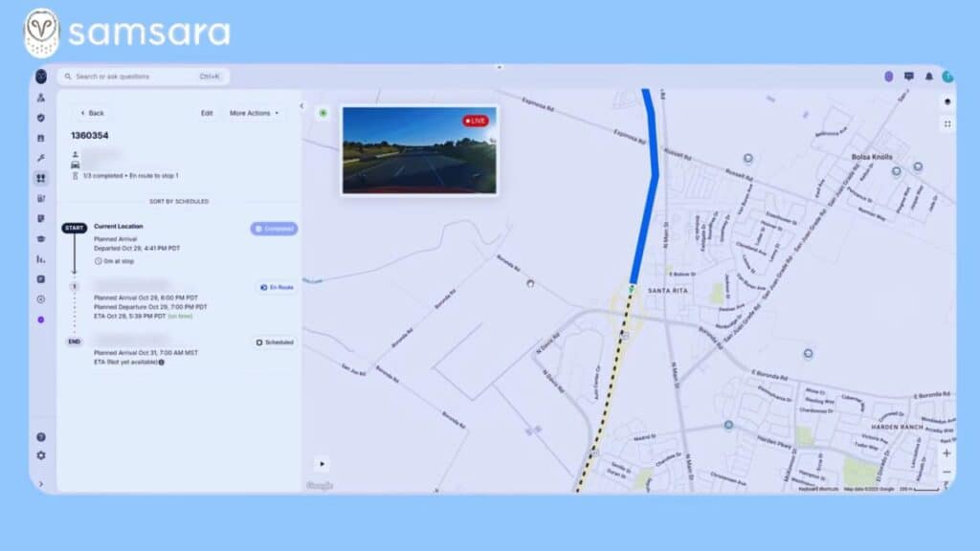Open the More Actions dropdown
The width and height of the screenshot is (980, 551).
point(255,113)
